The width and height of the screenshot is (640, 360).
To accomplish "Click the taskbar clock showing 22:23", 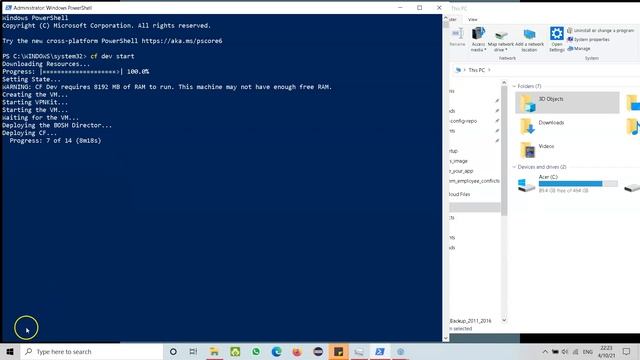I will coord(607,351).
